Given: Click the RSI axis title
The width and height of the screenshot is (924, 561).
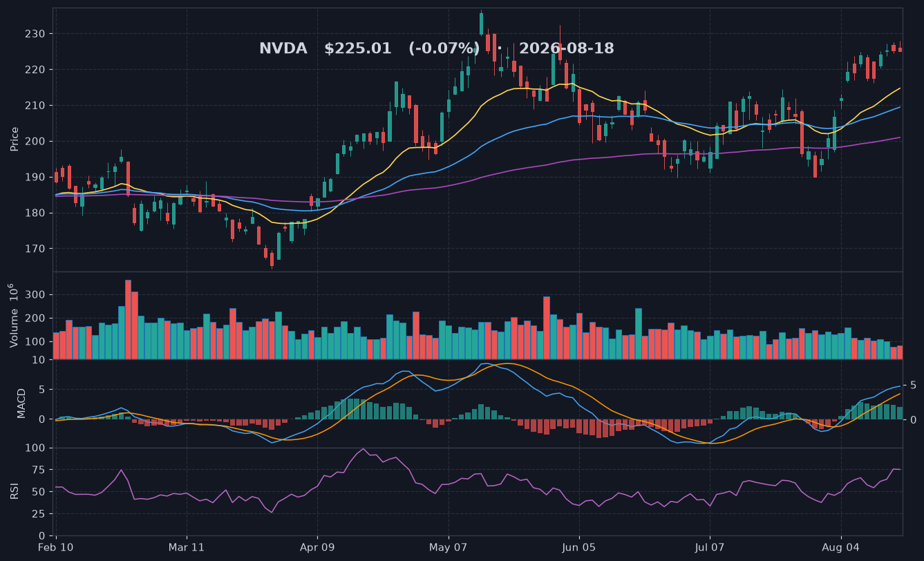Looking at the screenshot, I should click(x=15, y=491).
